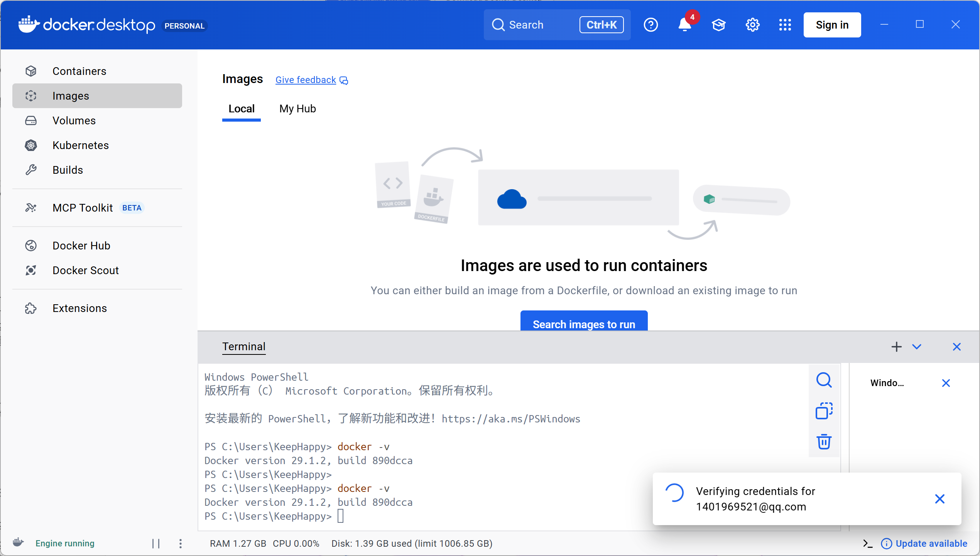Open Containers in the sidebar

tap(79, 71)
